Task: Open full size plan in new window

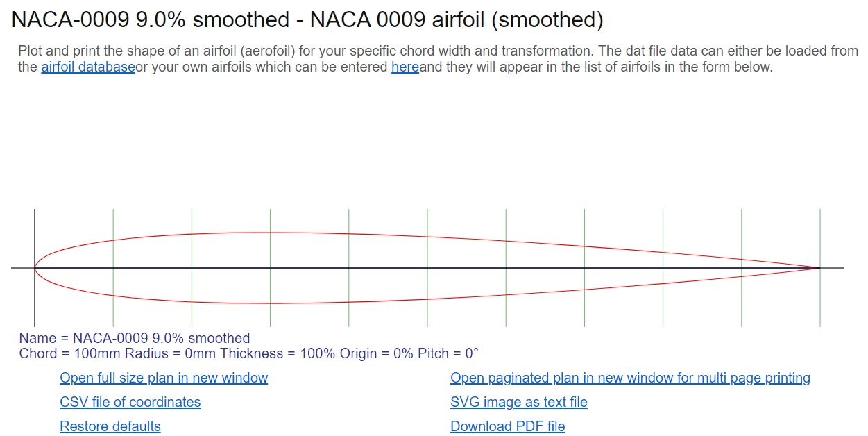Action: [164, 378]
